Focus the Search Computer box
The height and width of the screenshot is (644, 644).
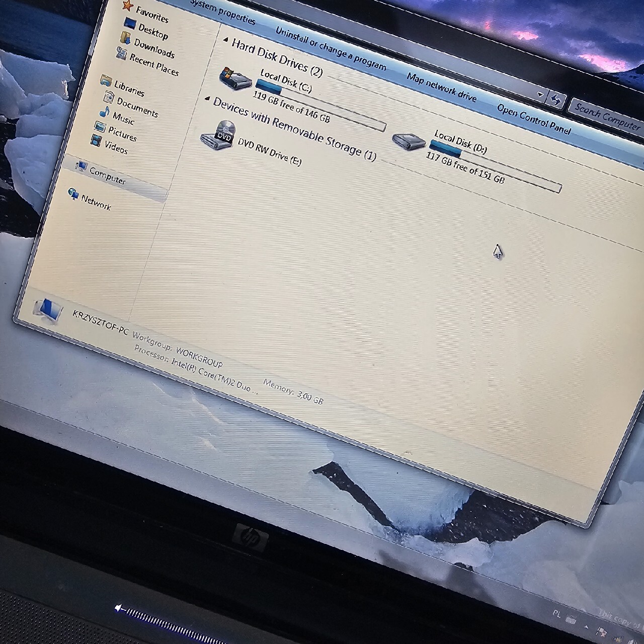[x=606, y=115]
